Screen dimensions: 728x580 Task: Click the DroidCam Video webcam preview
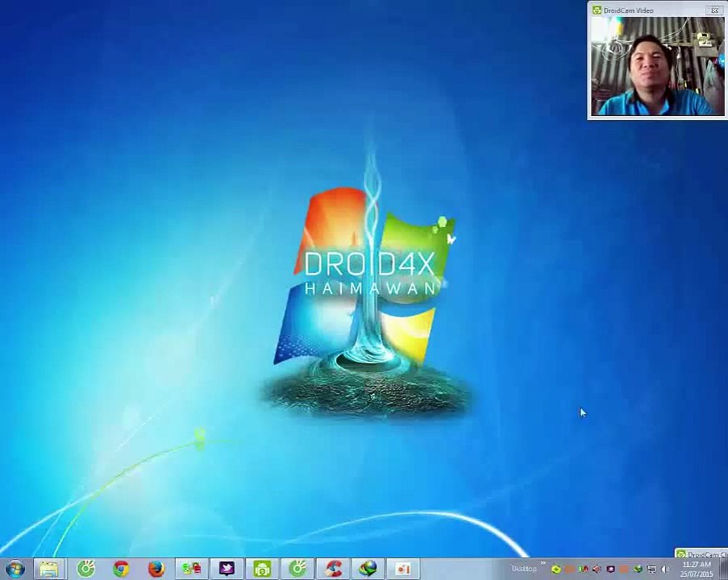(657, 66)
